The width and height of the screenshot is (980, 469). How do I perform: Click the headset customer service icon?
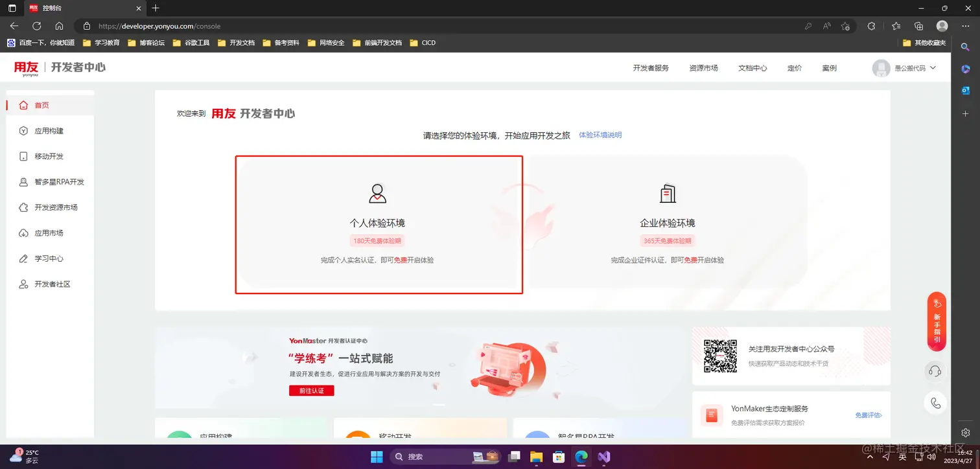tap(935, 370)
